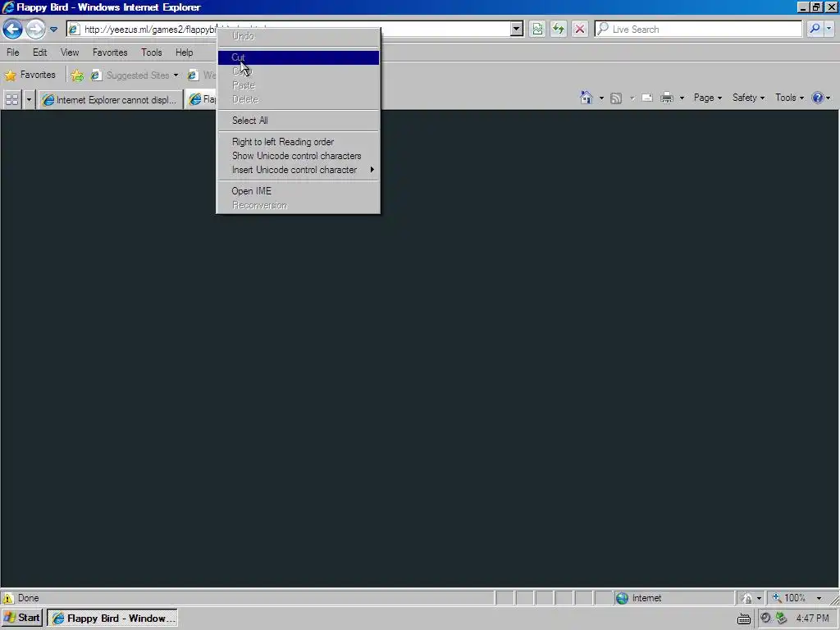Image resolution: width=840 pixels, height=630 pixels.
Task: Click the green Refresh page icon
Action: [558, 29]
